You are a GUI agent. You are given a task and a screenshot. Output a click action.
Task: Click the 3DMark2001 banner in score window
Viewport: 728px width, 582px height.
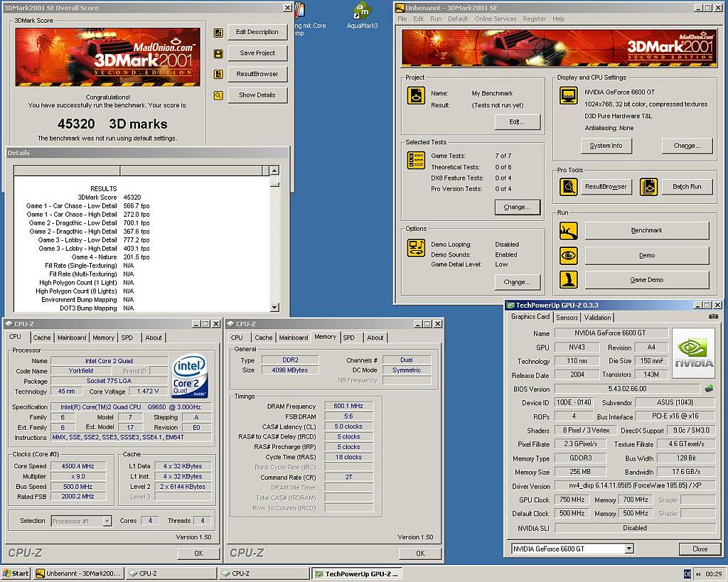[108, 57]
